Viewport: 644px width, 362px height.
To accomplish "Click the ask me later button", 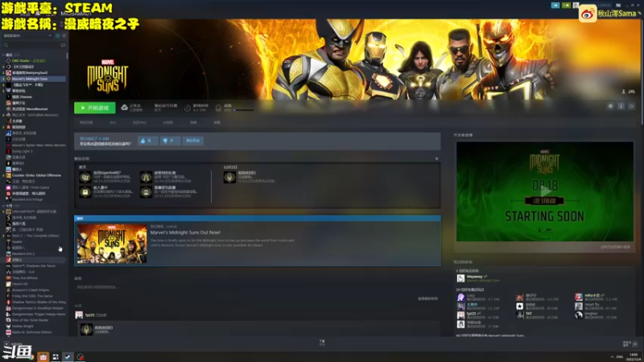I will [192, 141].
